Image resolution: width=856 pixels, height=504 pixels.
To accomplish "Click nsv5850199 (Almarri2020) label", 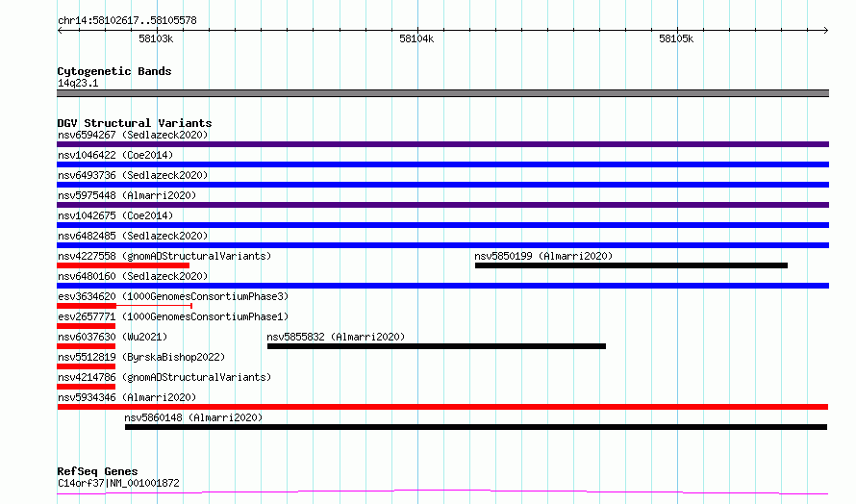I will [x=543, y=256].
